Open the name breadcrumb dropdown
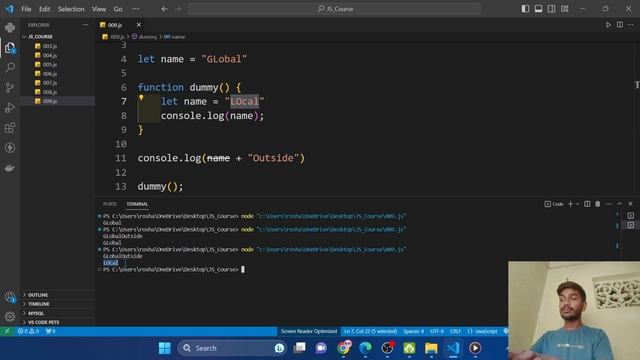The image size is (640, 360). click(x=174, y=37)
